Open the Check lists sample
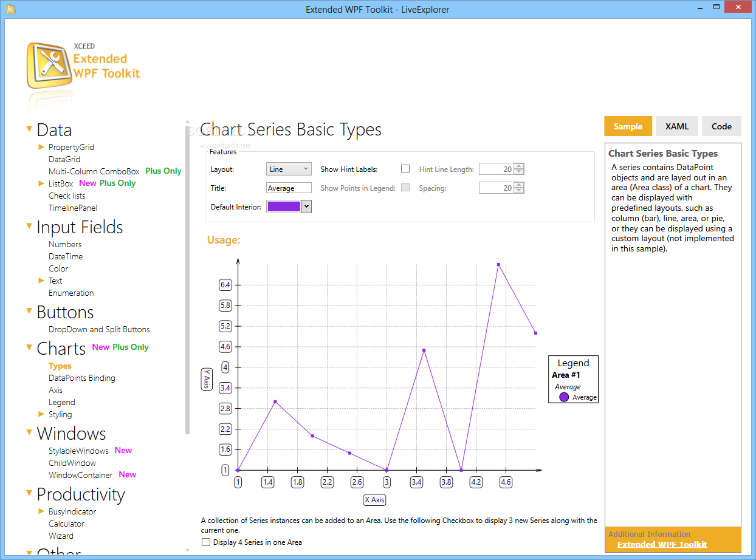This screenshot has height=560, width=756. point(67,196)
